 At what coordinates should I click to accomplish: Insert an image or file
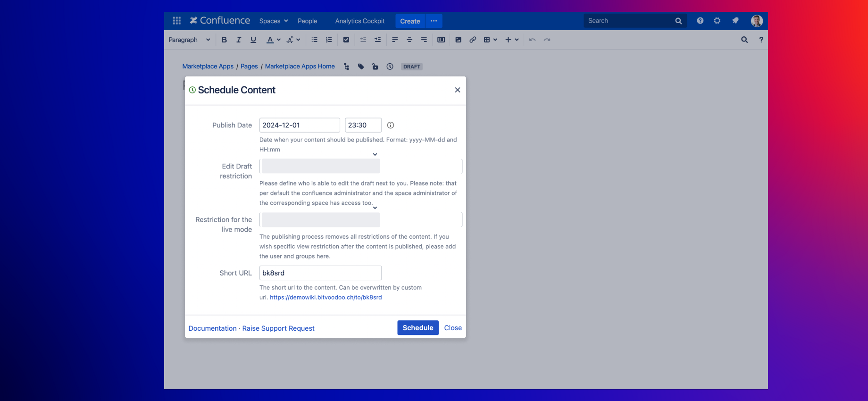(x=458, y=40)
